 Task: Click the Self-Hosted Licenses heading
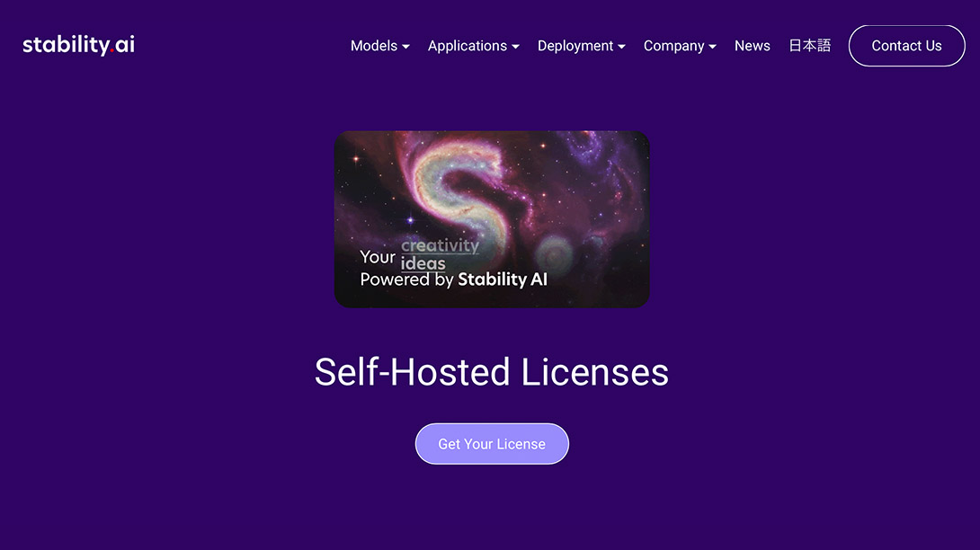point(492,372)
